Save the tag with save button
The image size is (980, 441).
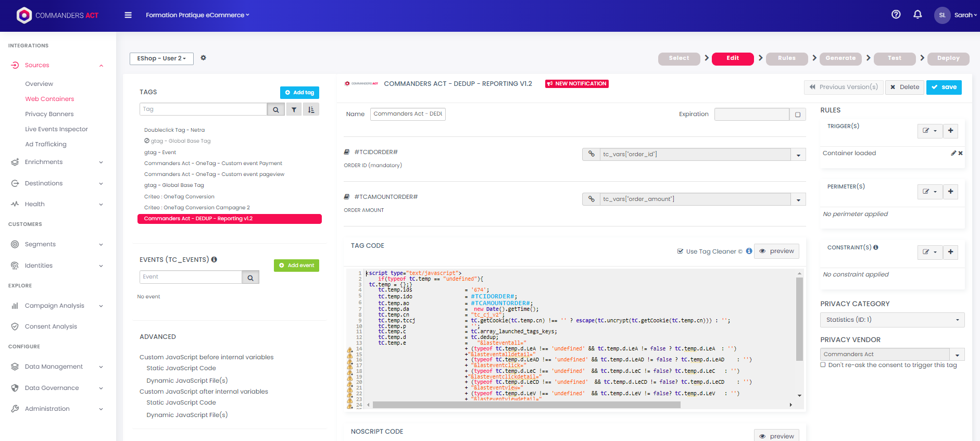coord(944,87)
